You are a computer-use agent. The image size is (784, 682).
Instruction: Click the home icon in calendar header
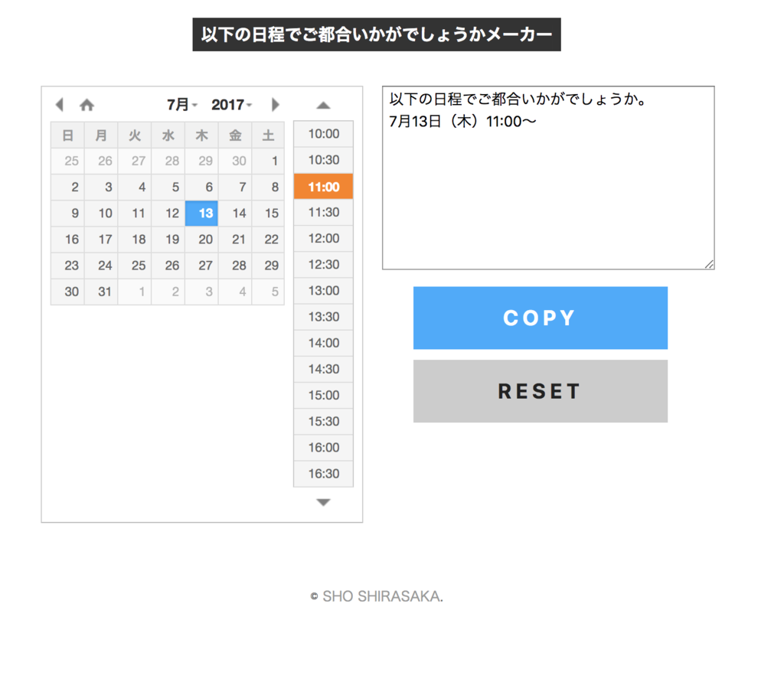point(87,105)
